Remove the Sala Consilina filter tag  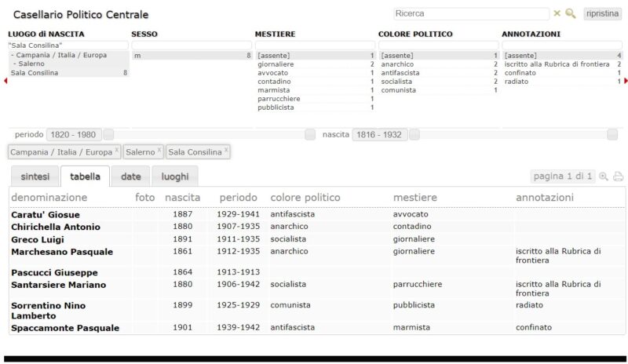pyautogui.click(x=226, y=150)
